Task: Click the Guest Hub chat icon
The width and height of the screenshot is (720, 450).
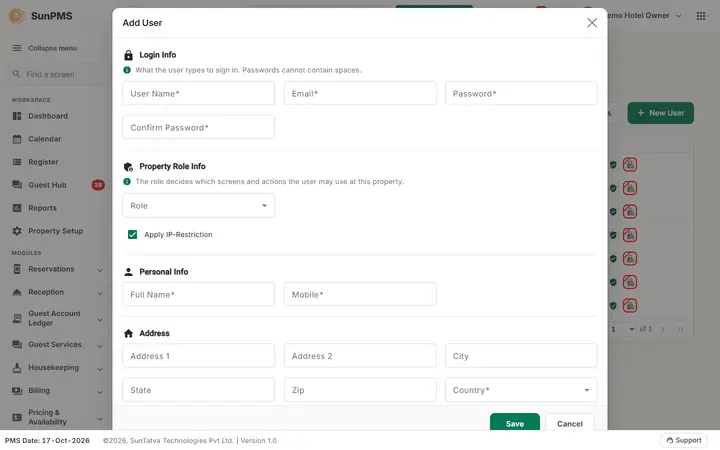Action: click(17, 185)
